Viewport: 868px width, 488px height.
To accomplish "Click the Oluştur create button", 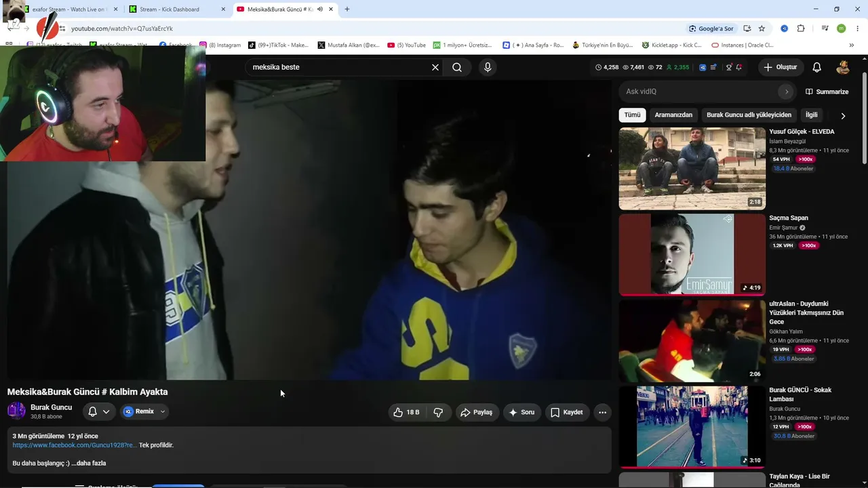I will 781,67.
